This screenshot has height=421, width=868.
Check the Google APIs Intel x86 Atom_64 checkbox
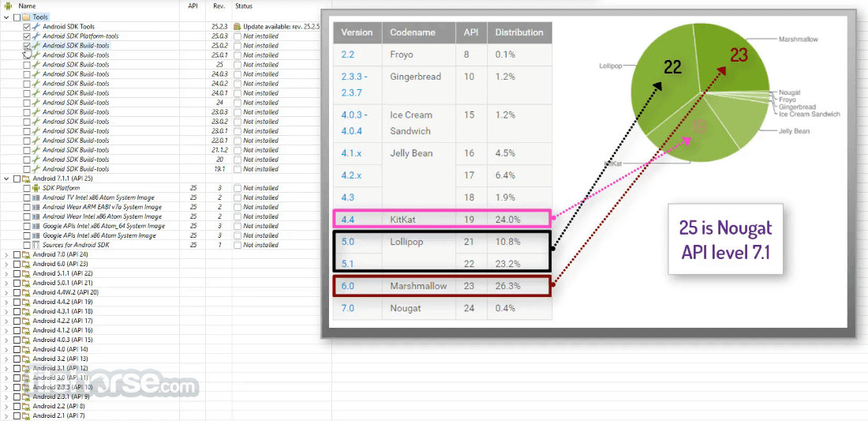27,226
